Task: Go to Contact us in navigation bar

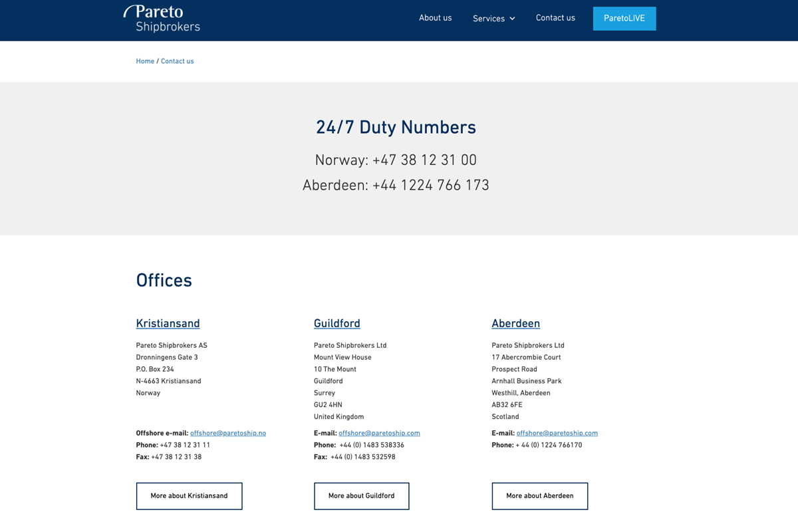Action: point(555,18)
